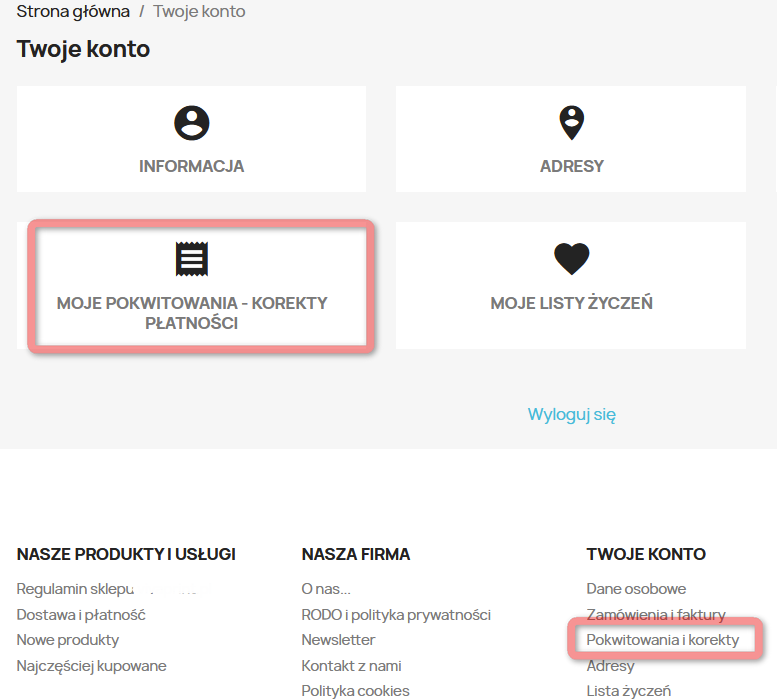Click the Wyloguj się link
This screenshot has width=777, height=700.
click(x=571, y=414)
